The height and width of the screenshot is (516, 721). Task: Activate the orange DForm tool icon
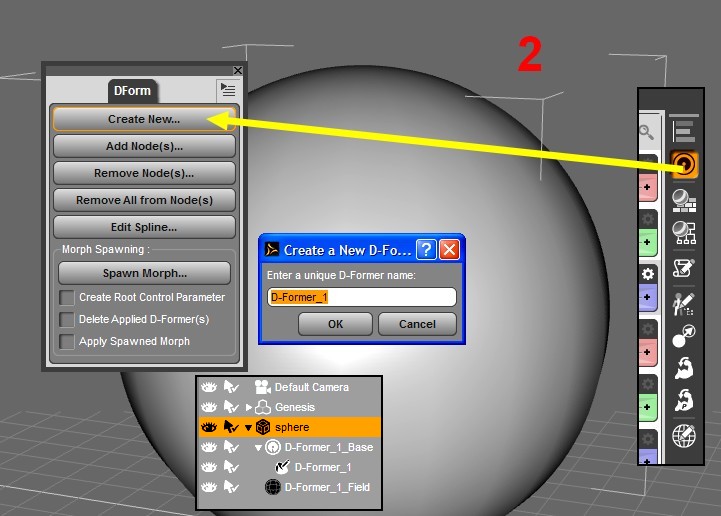684,164
